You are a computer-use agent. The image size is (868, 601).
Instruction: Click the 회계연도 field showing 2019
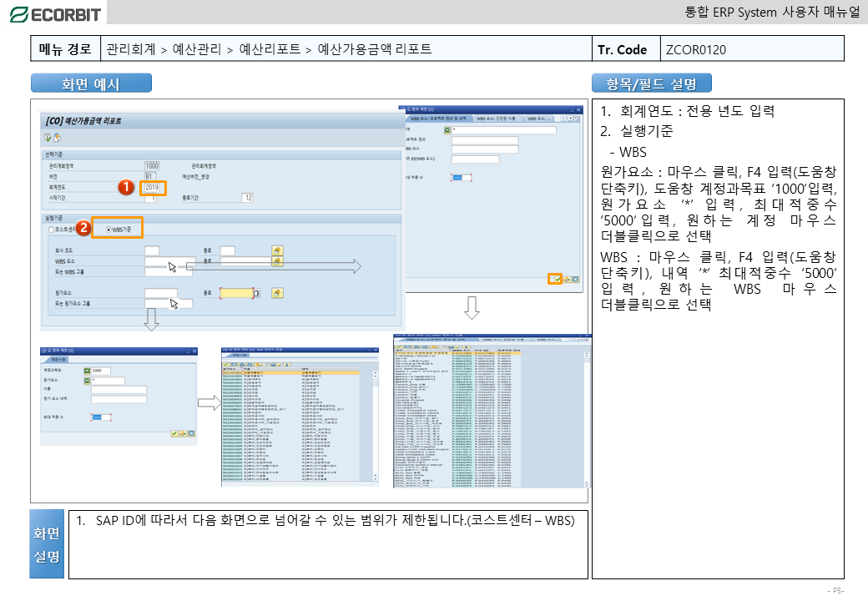tap(151, 187)
